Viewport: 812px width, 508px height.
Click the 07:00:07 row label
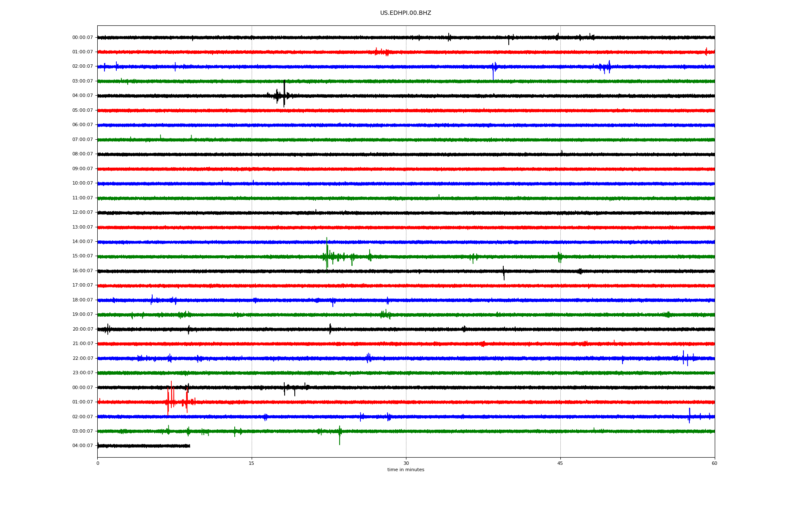(82, 140)
